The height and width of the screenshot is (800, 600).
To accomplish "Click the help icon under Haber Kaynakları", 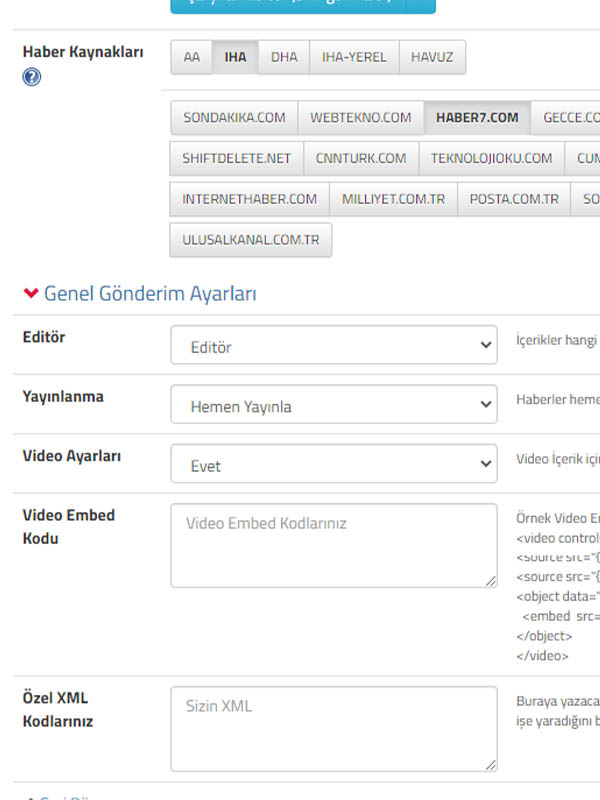I will coord(31,77).
